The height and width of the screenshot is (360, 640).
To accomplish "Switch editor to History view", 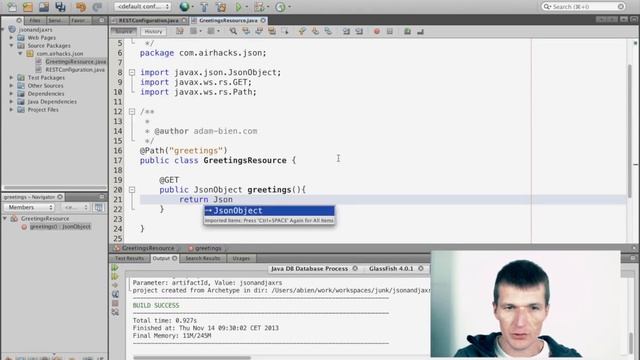I will [153, 31].
